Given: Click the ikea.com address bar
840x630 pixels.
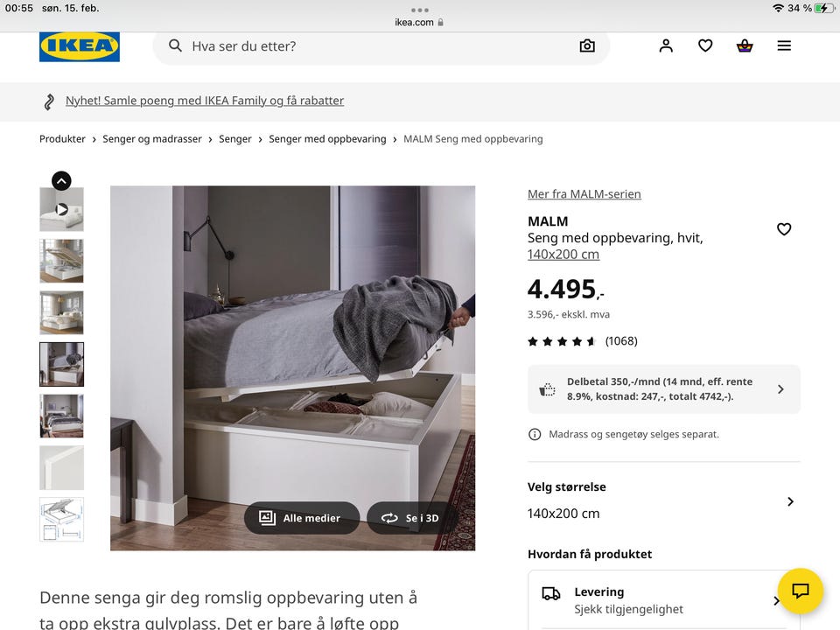Looking at the screenshot, I should pyautogui.click(x=419, y=23).
